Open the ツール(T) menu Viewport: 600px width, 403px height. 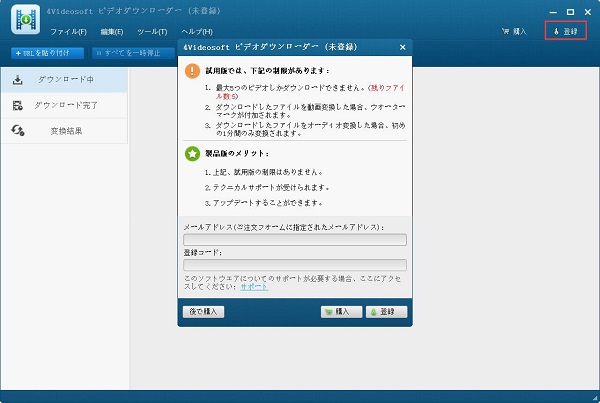pos(152,32)
